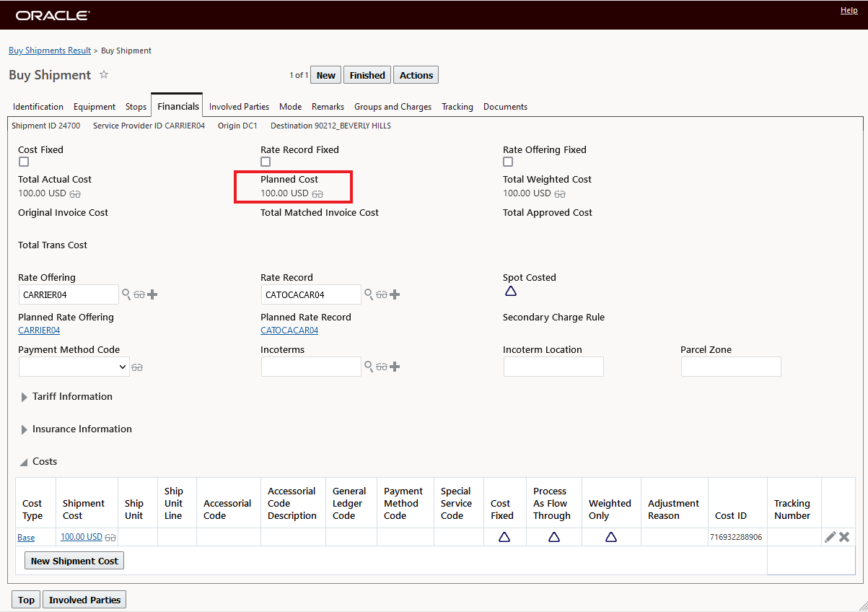View Payment Method Code details glasses icon
Screen dimensions: 868x612
point(137,367)
